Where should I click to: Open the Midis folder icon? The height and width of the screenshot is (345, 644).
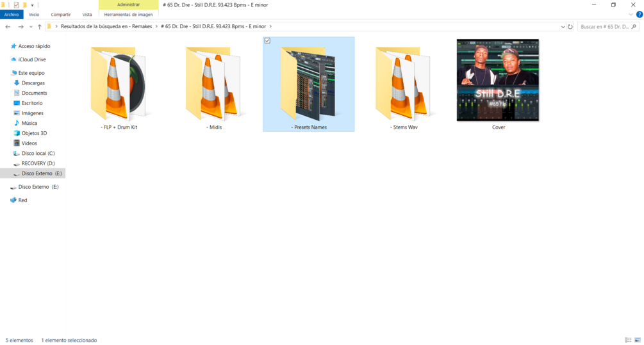[213, 83]
